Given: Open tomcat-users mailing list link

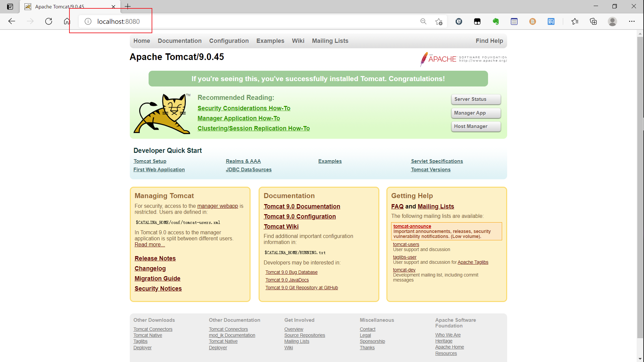Looking at the screenshot, I should (406, 244).
